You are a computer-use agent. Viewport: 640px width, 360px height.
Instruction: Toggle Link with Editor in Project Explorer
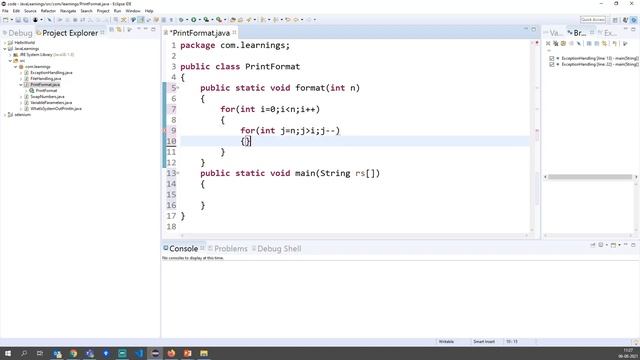(119, 29)
